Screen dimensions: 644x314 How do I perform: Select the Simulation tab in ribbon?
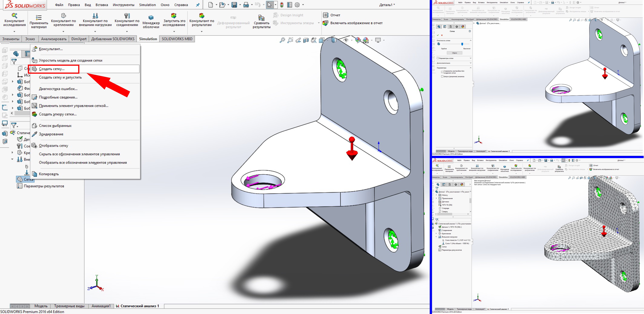coord(147,39)
